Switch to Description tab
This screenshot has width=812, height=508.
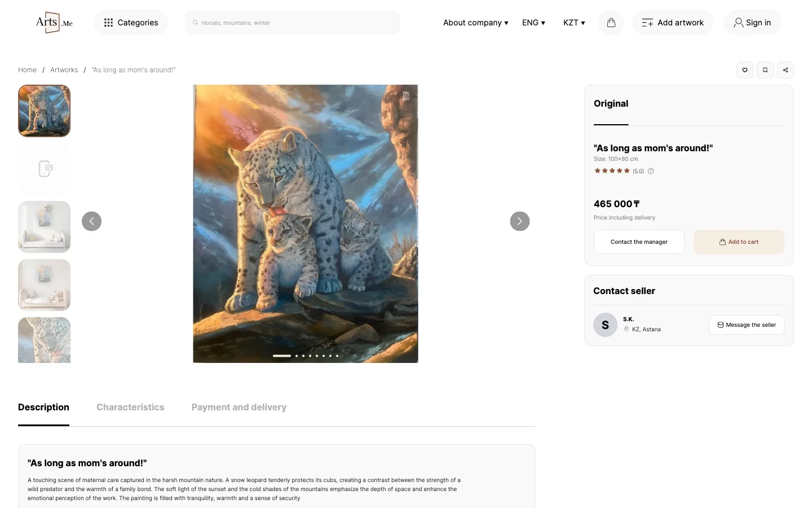[43, 408]
